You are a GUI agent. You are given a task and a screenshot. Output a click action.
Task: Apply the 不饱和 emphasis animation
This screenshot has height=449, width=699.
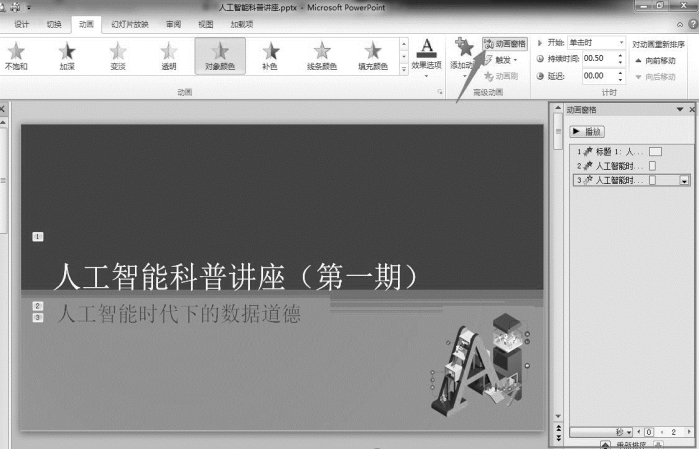pyautogui.click(x=16, y=56)
